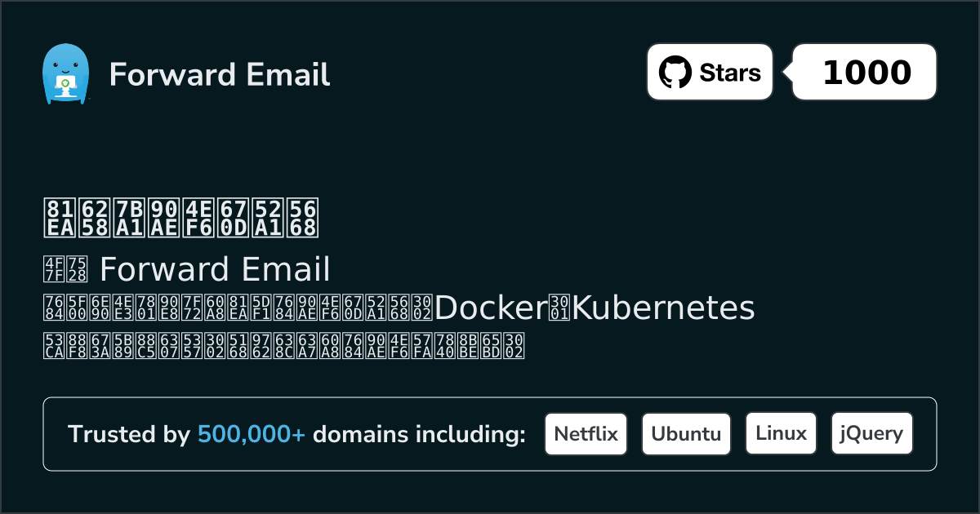This screenshot has width=980, height=514.
Task: Click the "Trusted by" text
Action: tap(129, 435)
